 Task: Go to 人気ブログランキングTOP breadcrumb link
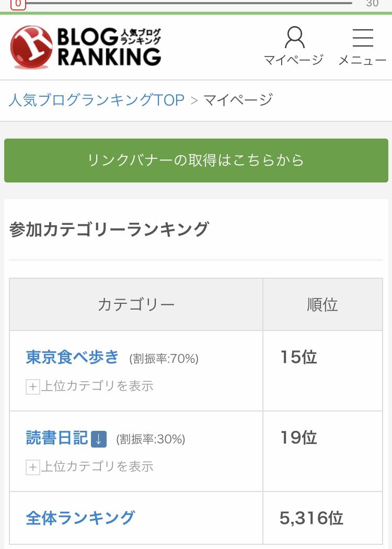pos(97,100)
